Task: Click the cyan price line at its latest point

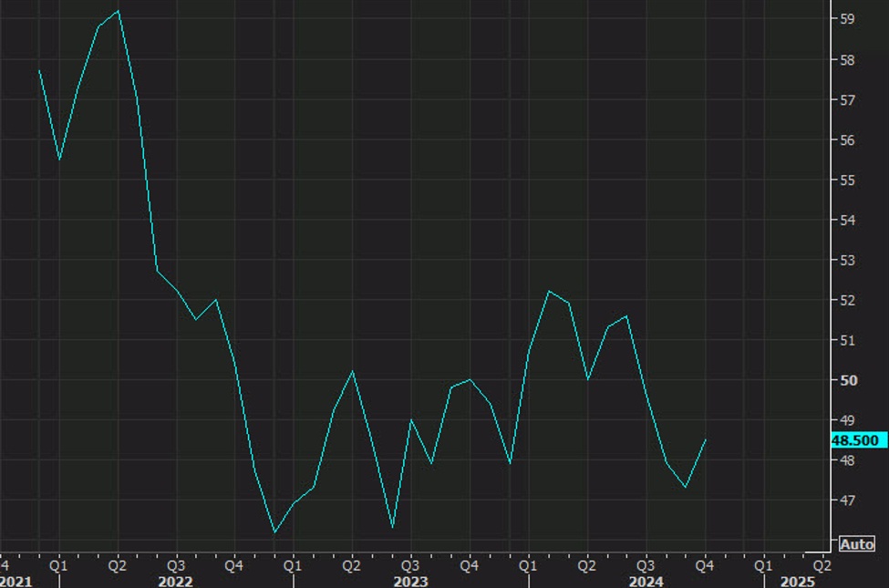Action: pos(707,441)
